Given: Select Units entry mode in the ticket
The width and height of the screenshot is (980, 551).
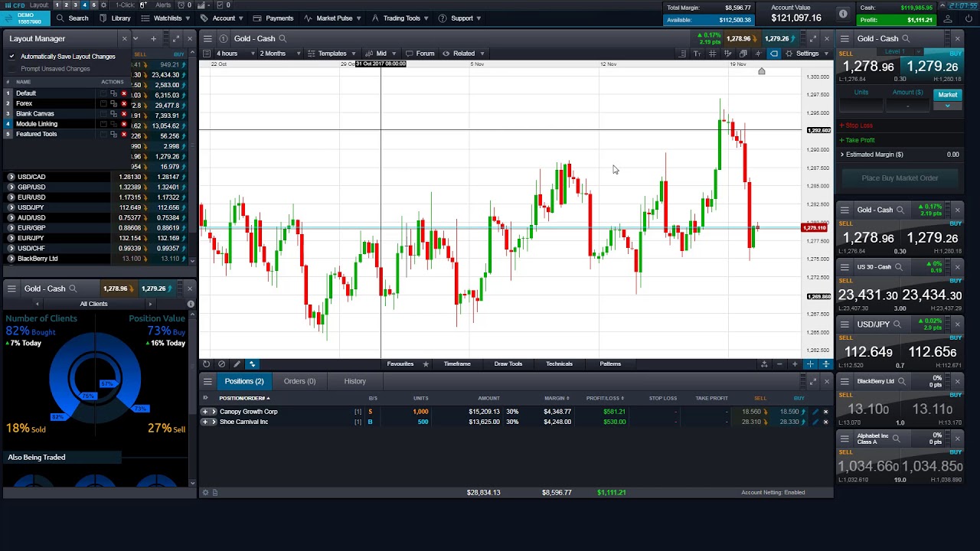Looking at the screenshot, I should coord(861,93).
